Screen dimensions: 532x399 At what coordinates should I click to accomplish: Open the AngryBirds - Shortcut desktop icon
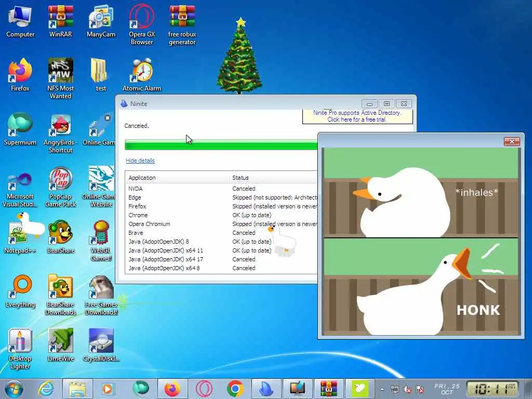(x=60, y=133)
